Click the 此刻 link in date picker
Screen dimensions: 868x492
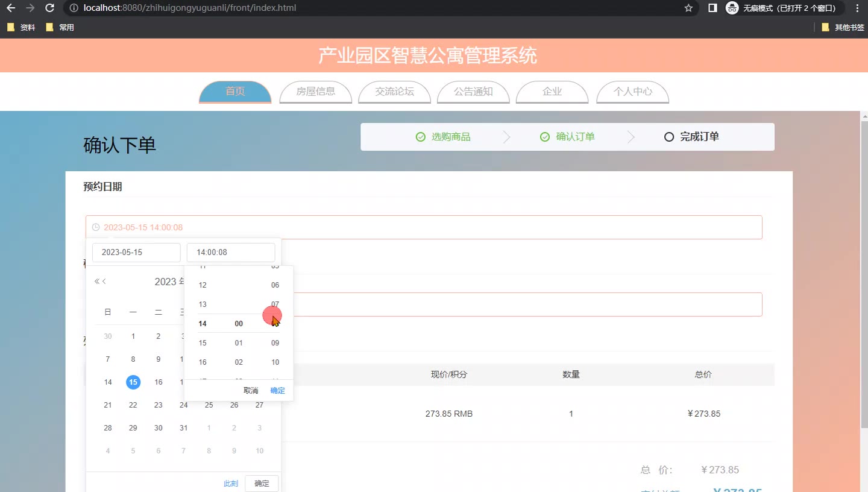[231, 484]
